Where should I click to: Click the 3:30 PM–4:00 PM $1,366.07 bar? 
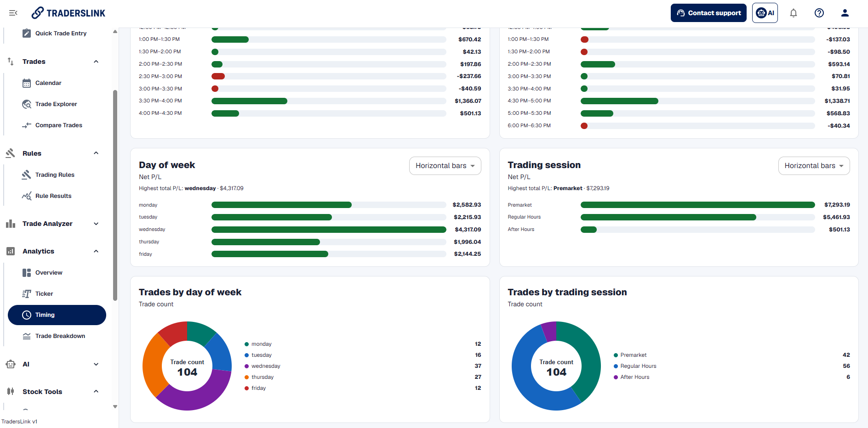[249, 101]
